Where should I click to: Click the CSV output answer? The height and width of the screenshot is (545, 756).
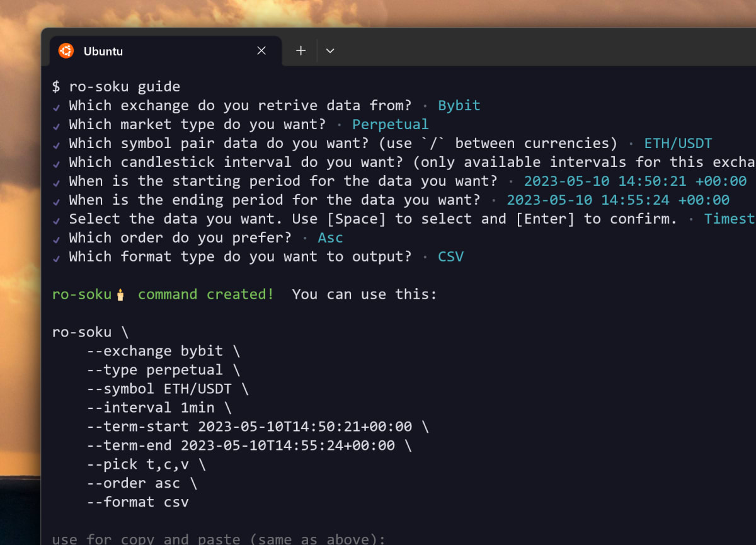click(x=450, y=256)
